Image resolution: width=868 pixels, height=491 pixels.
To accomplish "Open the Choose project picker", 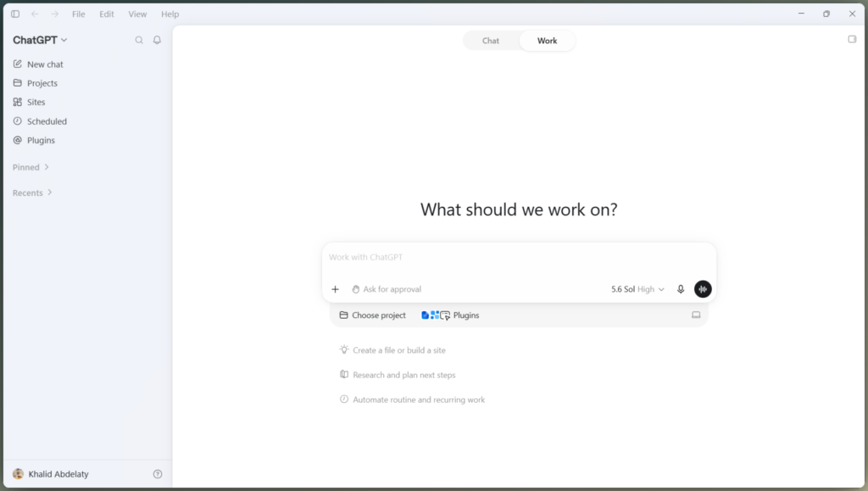I will click(x=373, y=315).
